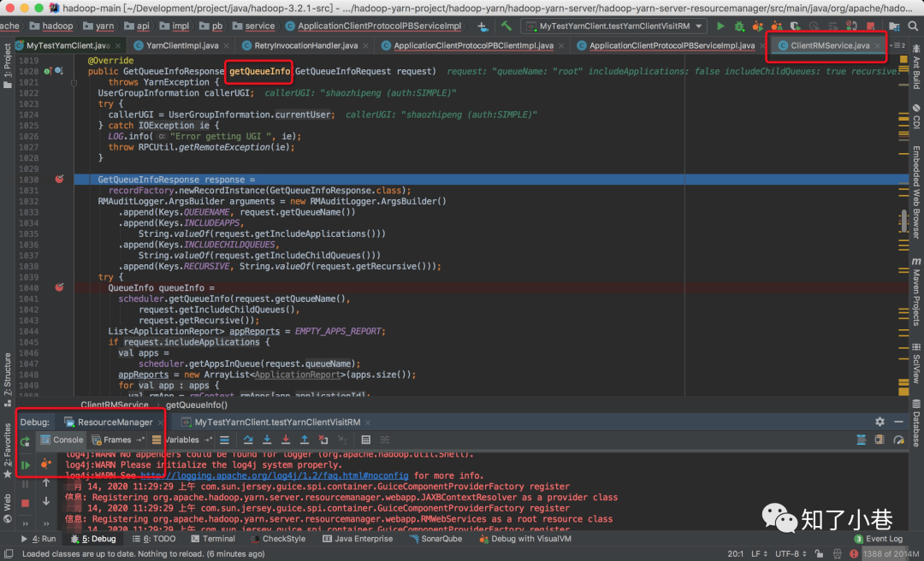Switch to RetryInvocationHandler.java editor tab

tap(305, 45)
